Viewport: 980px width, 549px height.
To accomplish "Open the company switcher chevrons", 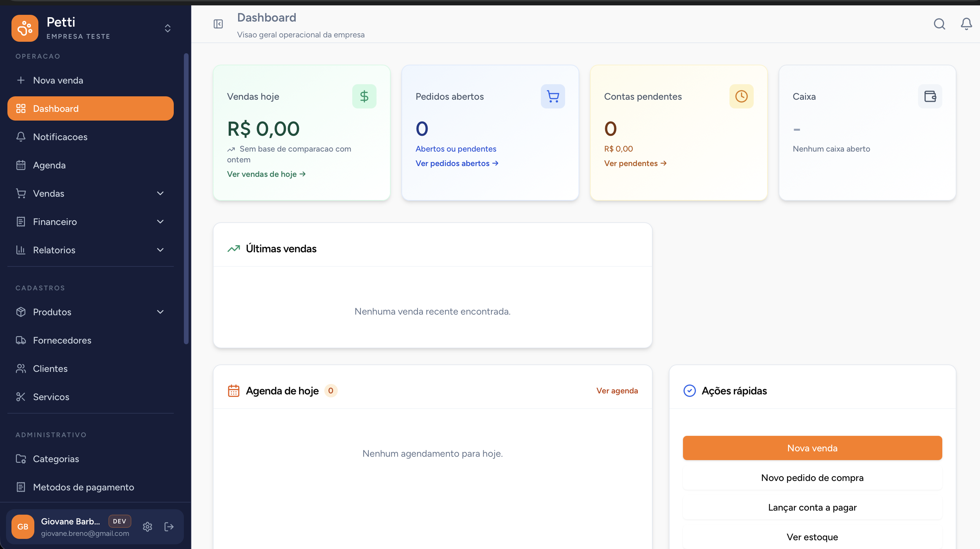I will (167, 28).
